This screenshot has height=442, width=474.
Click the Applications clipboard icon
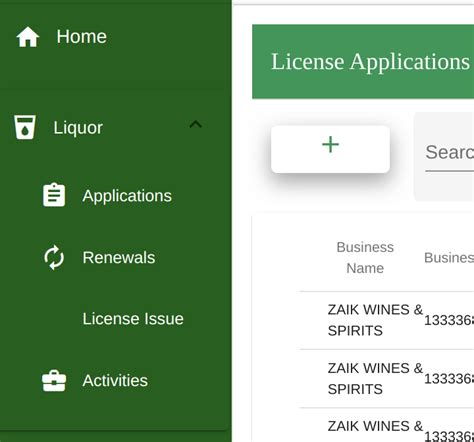coord(54,195)
